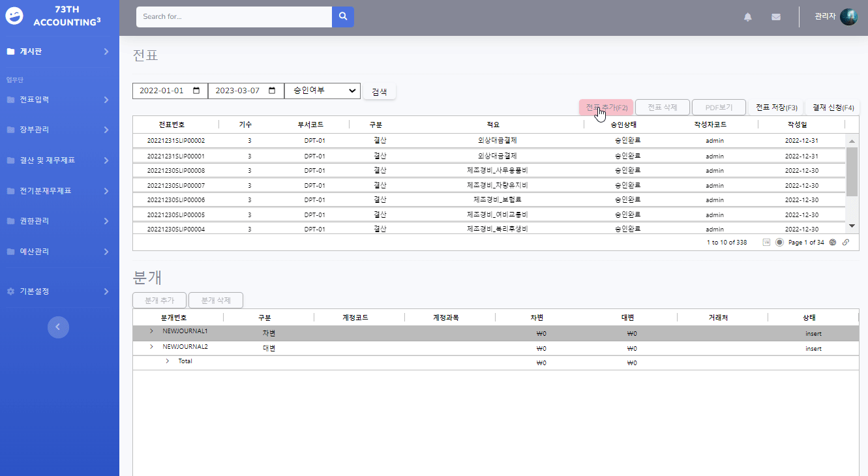Open calendar picker on start date 2022-01-01
The width and height of the screenshot is (868, 476).
(196, 91)
